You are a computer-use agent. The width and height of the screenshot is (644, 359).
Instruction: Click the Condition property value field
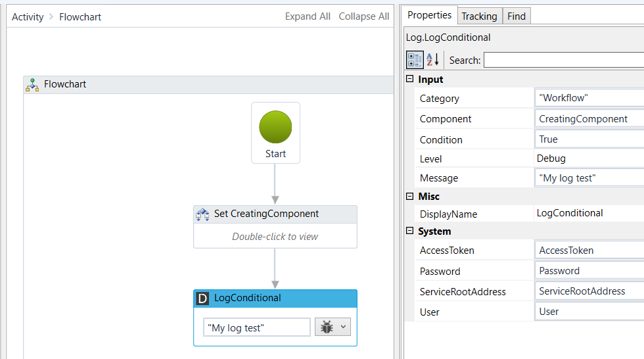[589, 139]
